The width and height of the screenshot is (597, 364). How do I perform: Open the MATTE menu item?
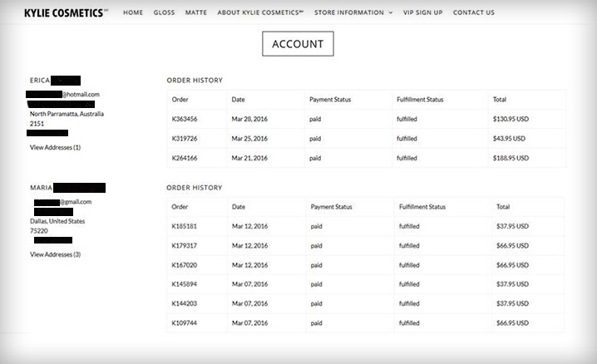tap(196, 12)
